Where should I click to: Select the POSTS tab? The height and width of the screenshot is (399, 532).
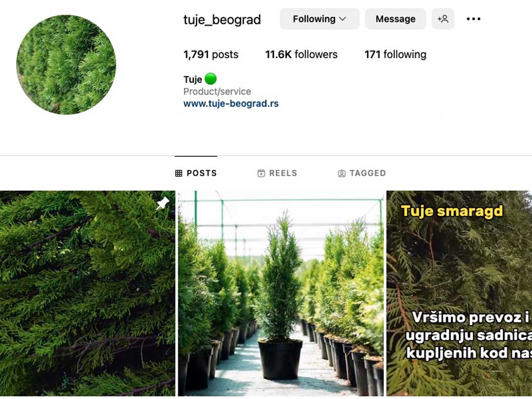point(196,174)
